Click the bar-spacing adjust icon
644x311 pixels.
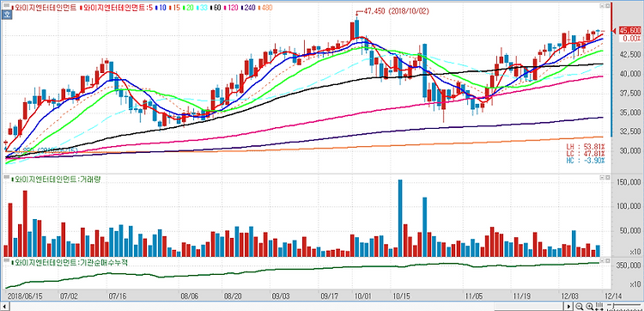click(x=599, y=306)
